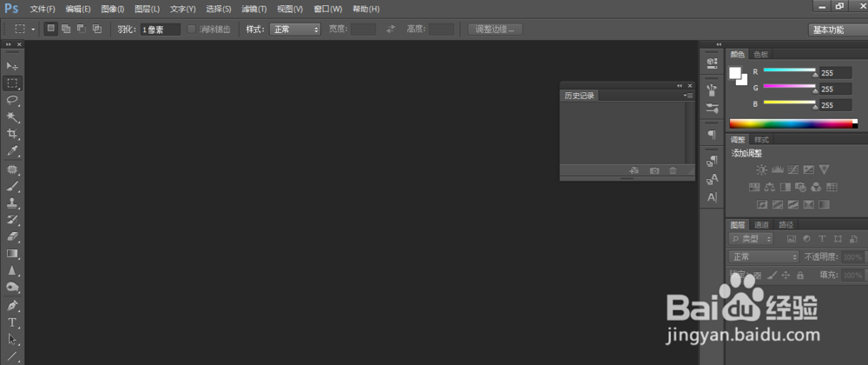Switch to the 通道 tab
Viewport: 868px width, 365px height.
coord(762,225)
